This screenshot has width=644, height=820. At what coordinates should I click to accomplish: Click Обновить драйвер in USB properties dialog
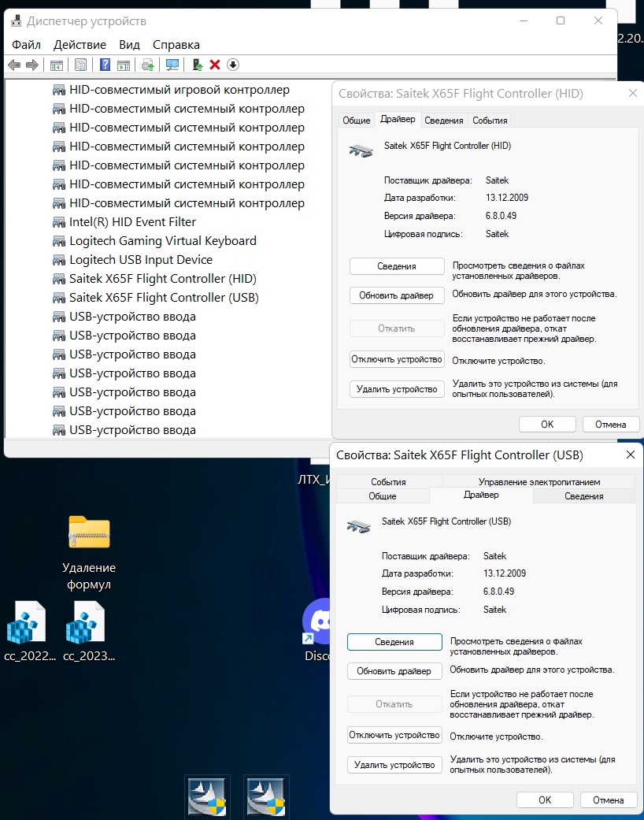[394, 671]
